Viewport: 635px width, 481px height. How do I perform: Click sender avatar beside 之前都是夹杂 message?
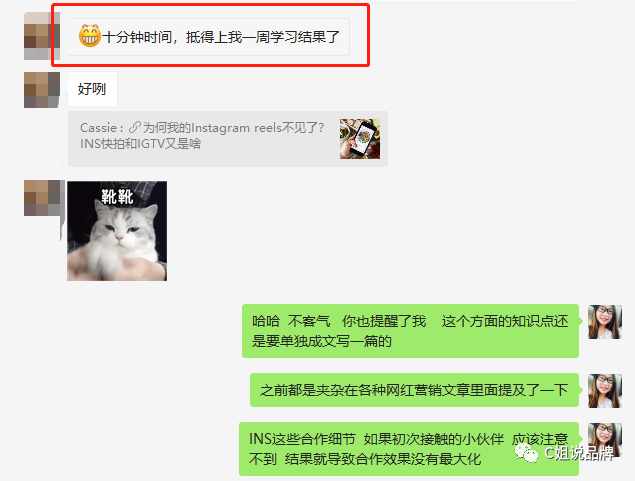(x=604, y=391)
